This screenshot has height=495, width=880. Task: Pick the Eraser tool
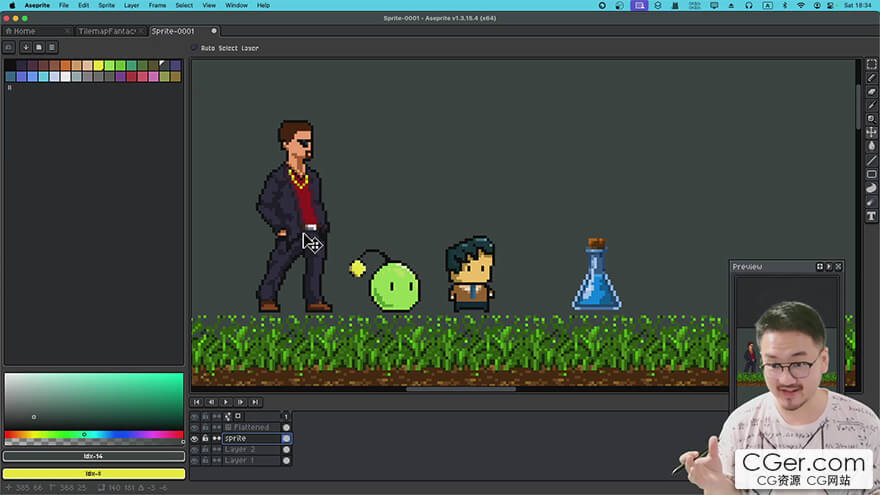[871, 91]
